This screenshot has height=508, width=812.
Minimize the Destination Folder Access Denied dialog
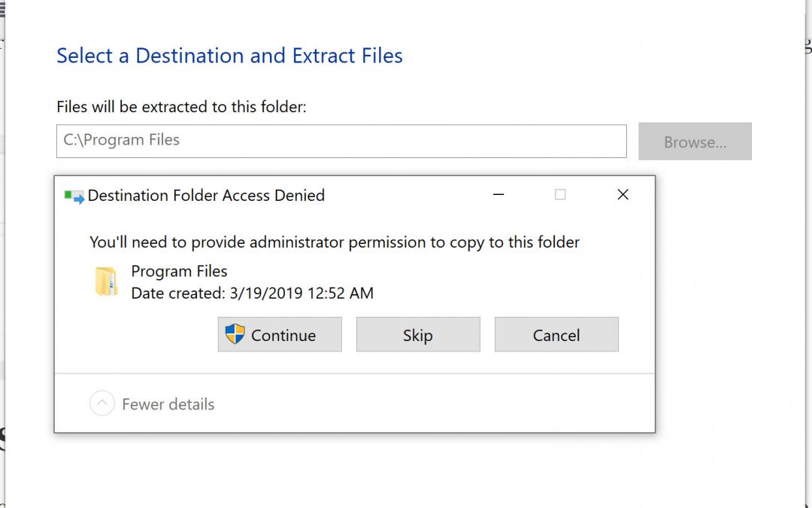tap(498, 195)
